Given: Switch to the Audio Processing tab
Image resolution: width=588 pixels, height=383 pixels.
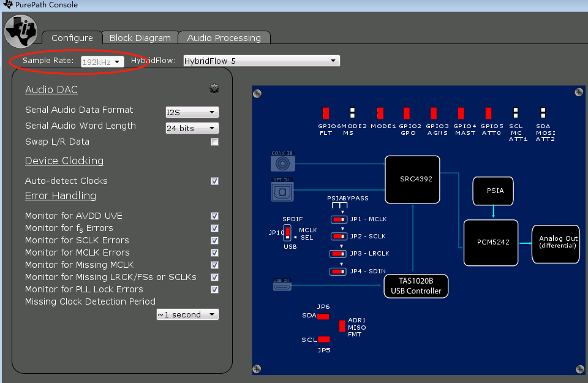Looking at the screenshot, I should coord(224,38).
